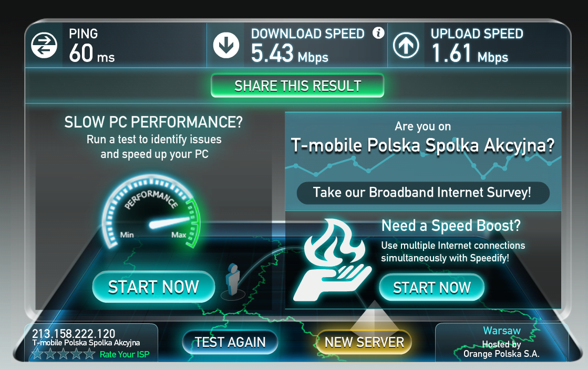Take the Broadband Internet Survey
The height and width of the screenshot is (370, 588).
pos(422,193)
